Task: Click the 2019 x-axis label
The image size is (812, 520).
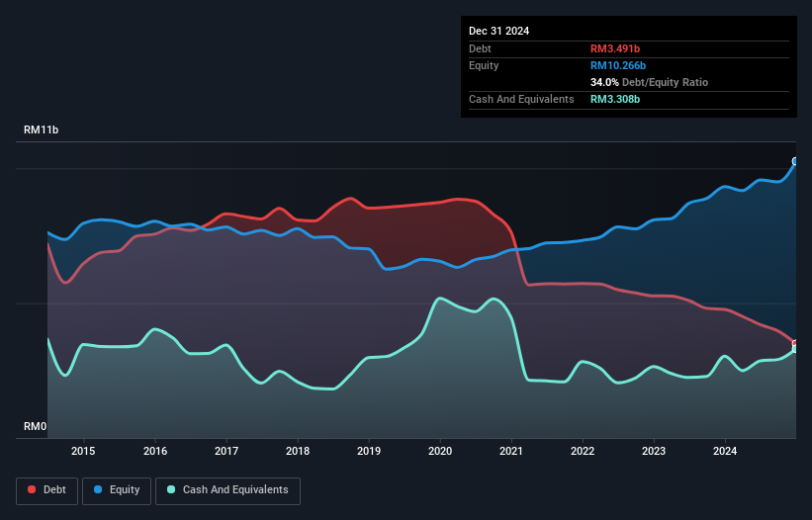Action: coord(369,451)
